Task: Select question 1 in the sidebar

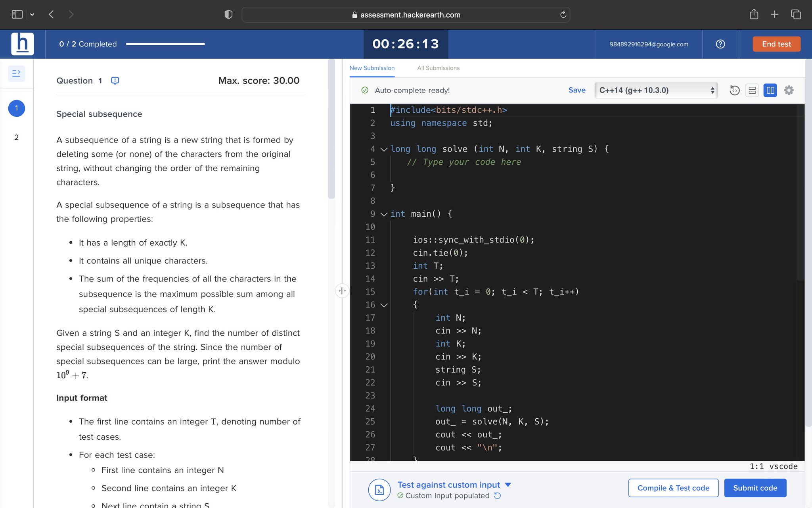Action: pos(16,108)
